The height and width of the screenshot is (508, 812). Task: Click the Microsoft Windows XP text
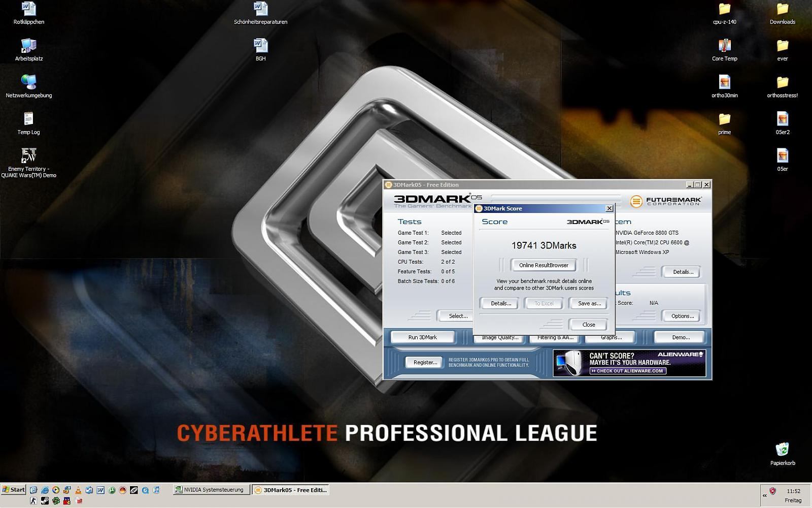[642, 252]
